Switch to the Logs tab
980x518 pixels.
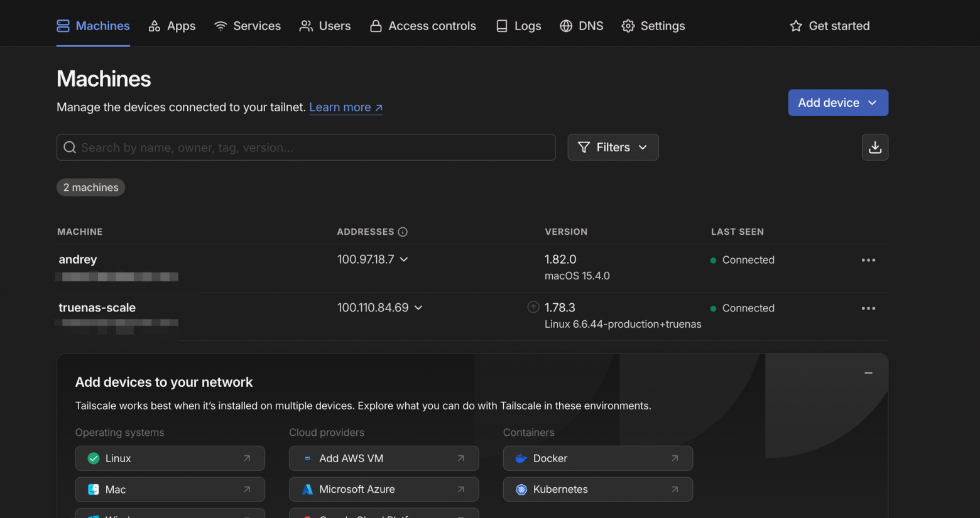518,26
